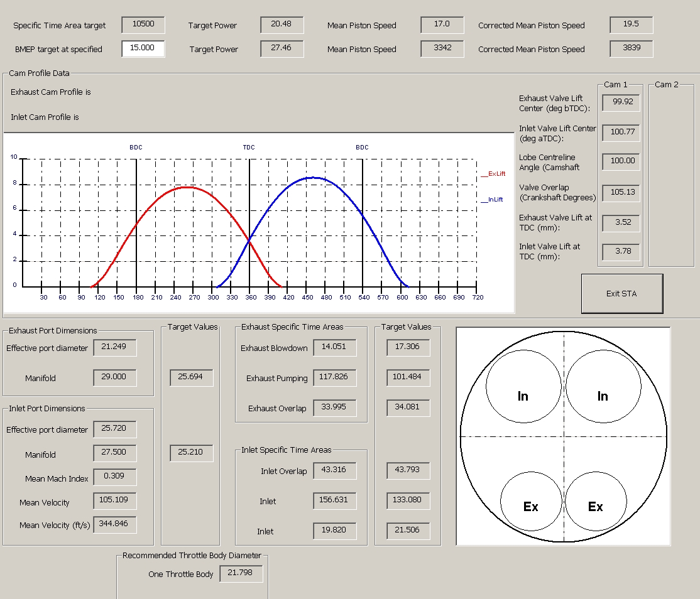Click the Inlet Overlap value field

pyautogui.click(x=334, y=470)
